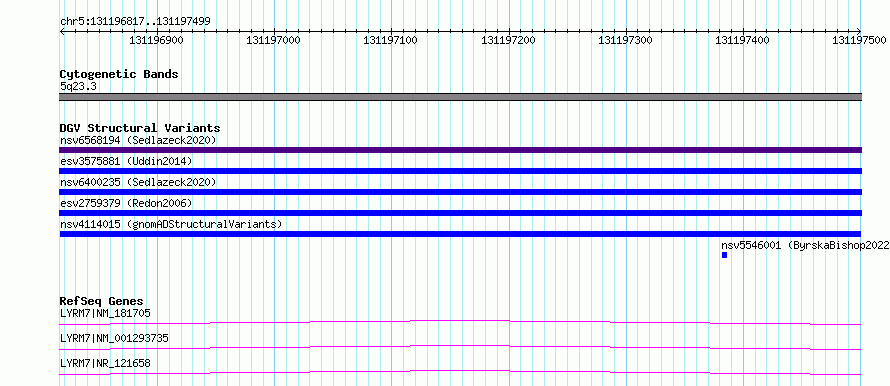This screenshot has height=386, width=890.
Task: Open transcript LYRM7|NM_001293735 label
Action: pyautogui.click(x=114, y=339)
